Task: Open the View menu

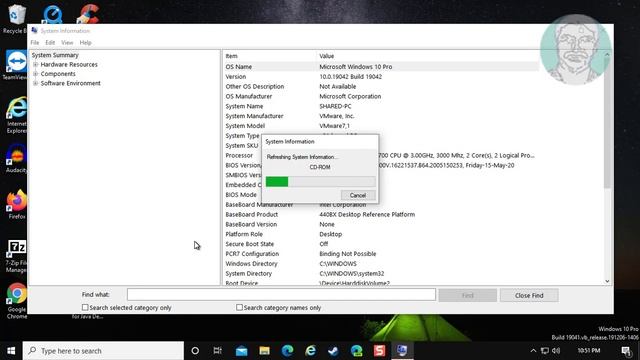Action: [x=67, y=42]
